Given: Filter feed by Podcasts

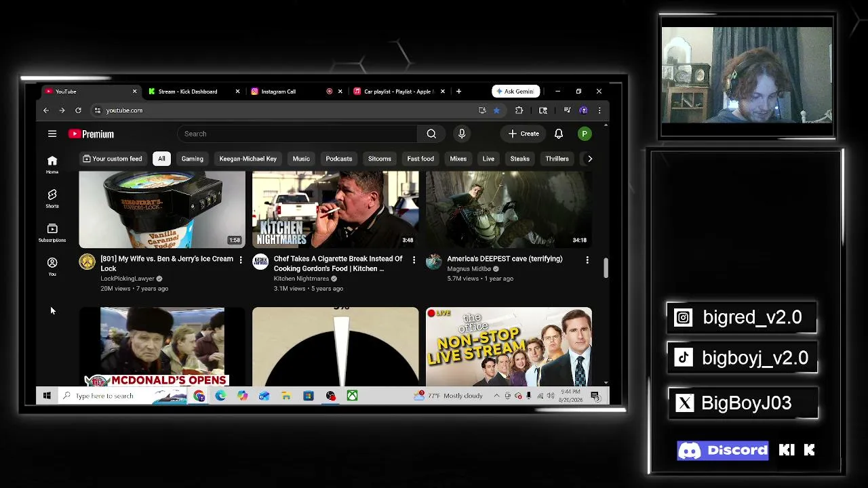Looking at the screenshot, I should click(339, 159).
